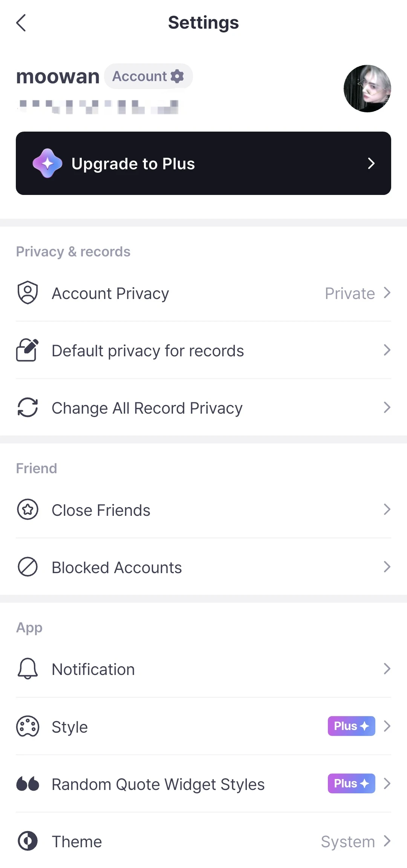Open the Blocked Accounts menu item

117,567
